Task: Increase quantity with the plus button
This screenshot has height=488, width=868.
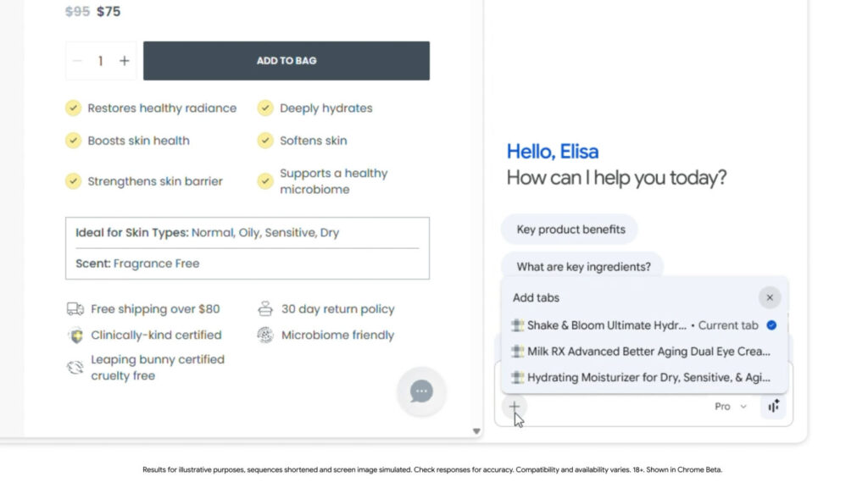Action: click(x=125, y=61)
